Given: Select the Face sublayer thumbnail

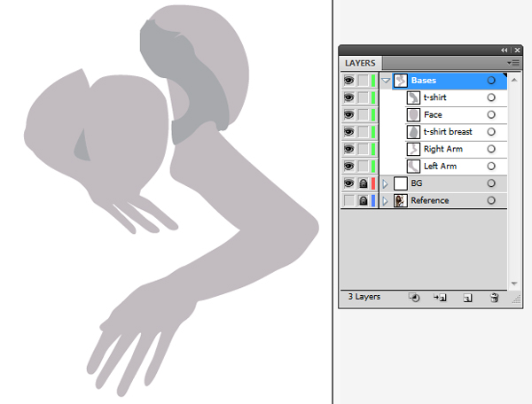Looking at the screenshot, I should [413, 115].
